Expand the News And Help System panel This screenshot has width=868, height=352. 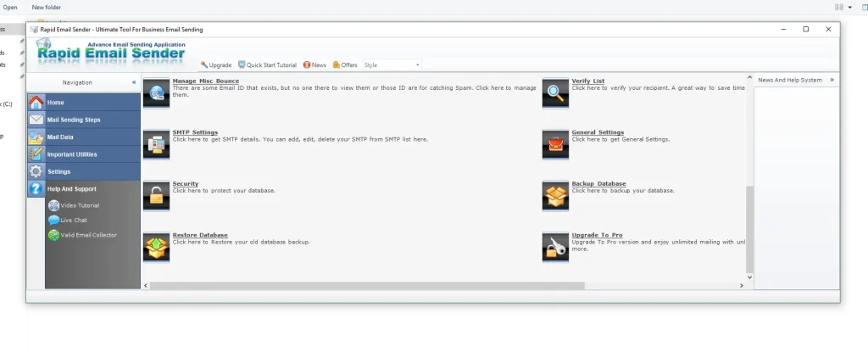coord(832,80)
